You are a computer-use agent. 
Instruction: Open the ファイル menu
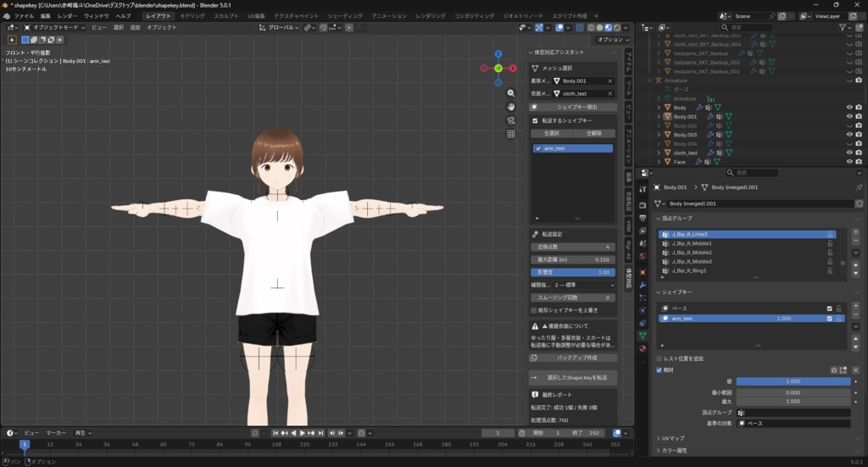point(24,16)
